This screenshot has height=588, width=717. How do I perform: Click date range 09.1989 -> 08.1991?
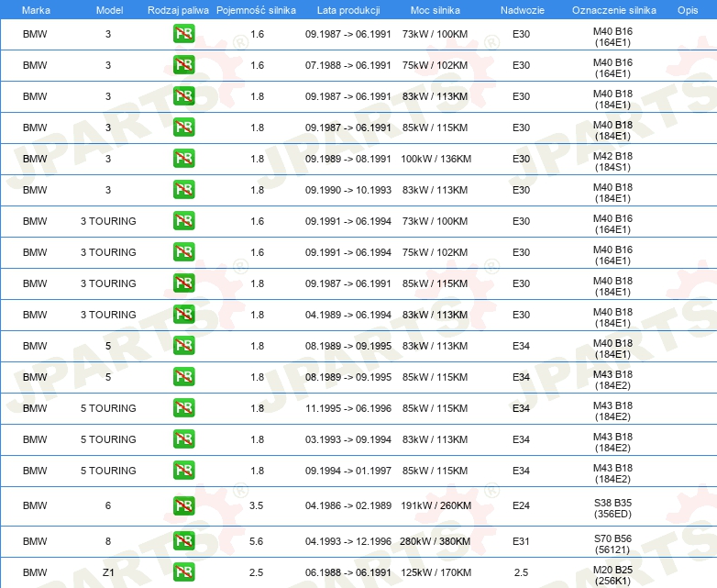(348, 159)
